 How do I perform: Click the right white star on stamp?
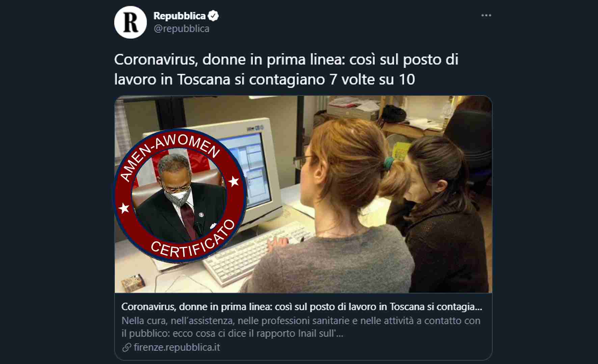[x=234, y=181]
